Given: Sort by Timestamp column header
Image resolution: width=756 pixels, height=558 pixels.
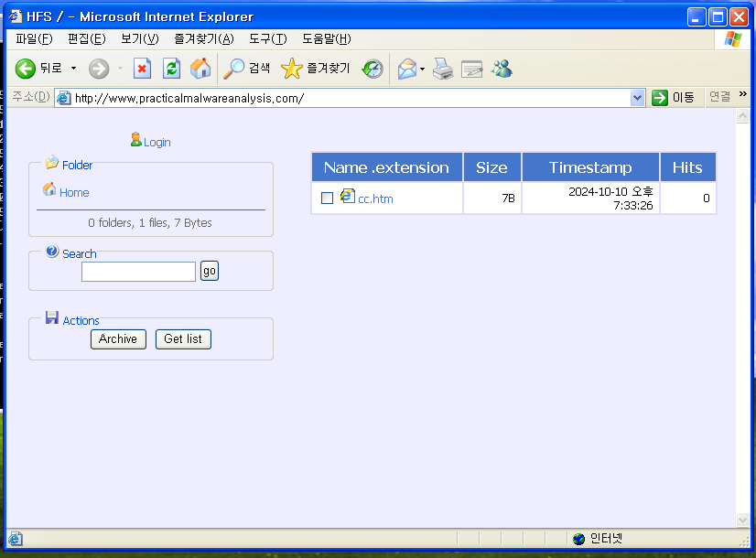Looking at the screenshot, I should pyautogui.click(x=590, y=167).
